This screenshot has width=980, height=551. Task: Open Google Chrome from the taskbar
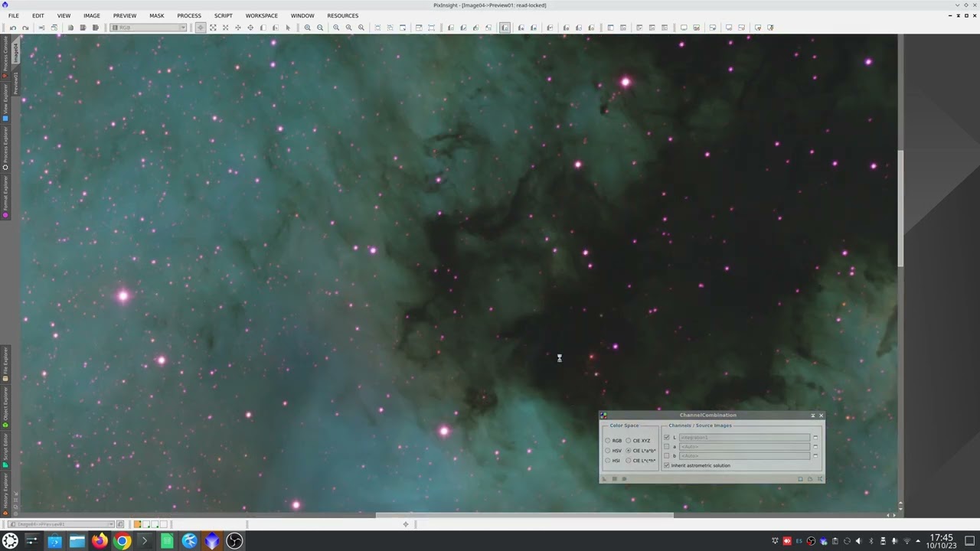pyautogui.click(x=122, y=541)
